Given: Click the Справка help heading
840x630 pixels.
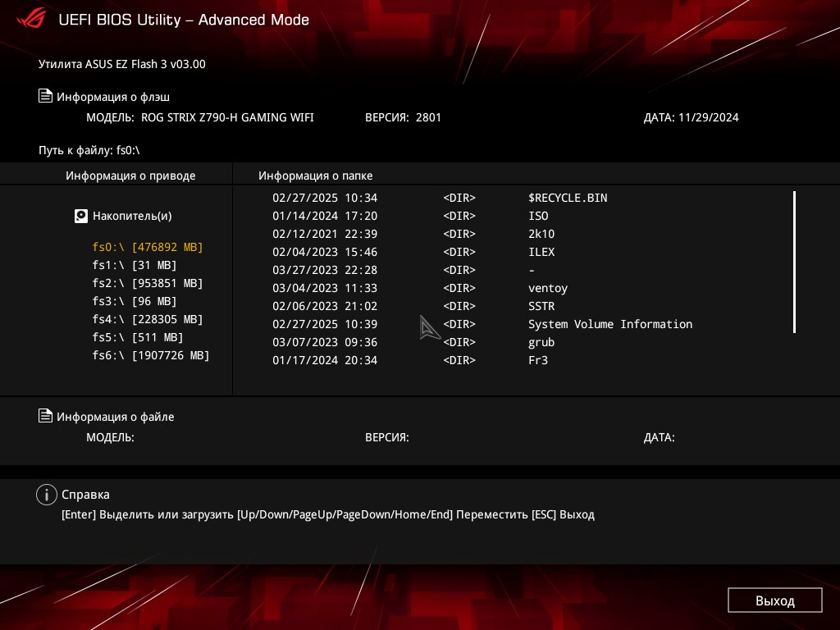Looking at the screenshot, I should point(85,495).
